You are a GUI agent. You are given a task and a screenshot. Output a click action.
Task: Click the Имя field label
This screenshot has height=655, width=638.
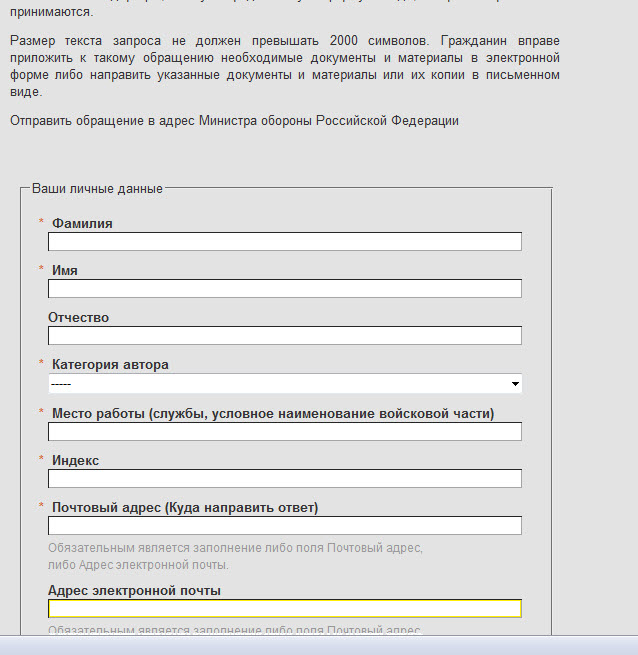[65, 271]
